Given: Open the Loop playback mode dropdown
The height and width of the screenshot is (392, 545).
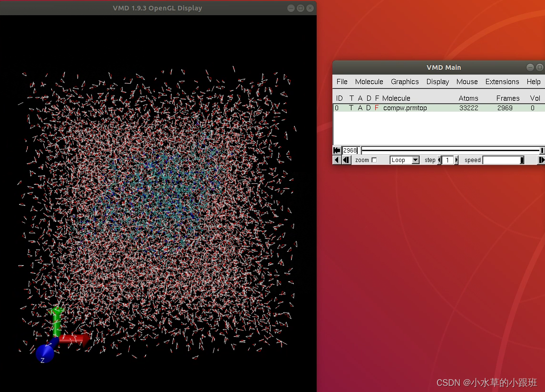Looking at the screenshot, I should point(415,160).
